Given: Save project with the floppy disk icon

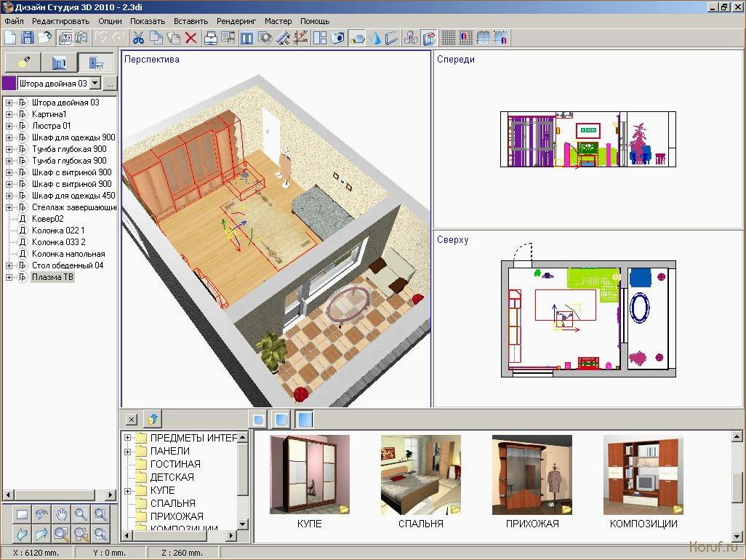Looking at the screenshot, I should [28, 38].
